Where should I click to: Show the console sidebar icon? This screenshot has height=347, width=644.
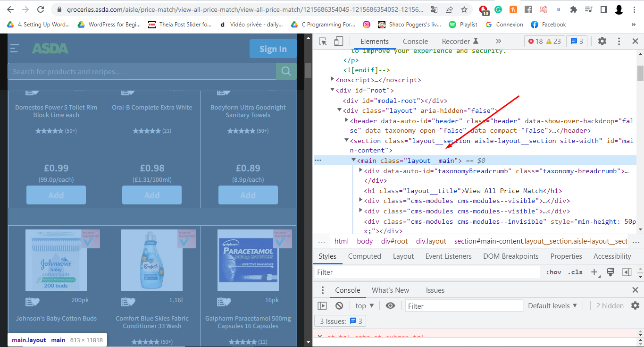coord(322,306)
